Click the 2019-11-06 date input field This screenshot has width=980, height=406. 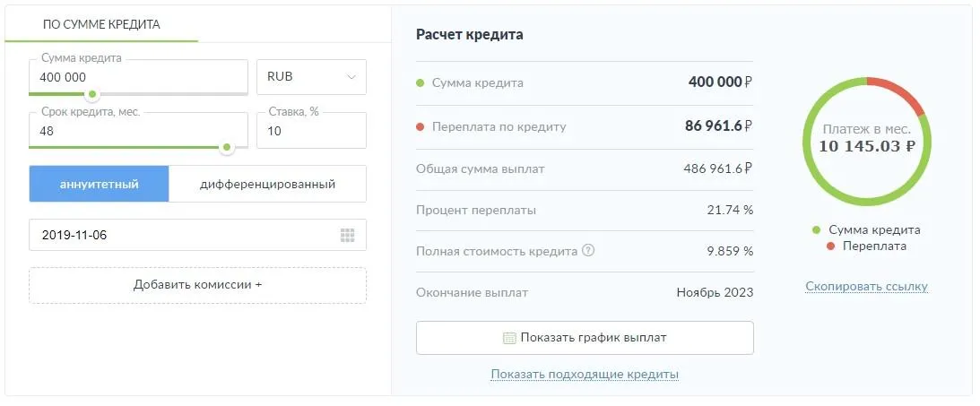(x=179, y=236)
